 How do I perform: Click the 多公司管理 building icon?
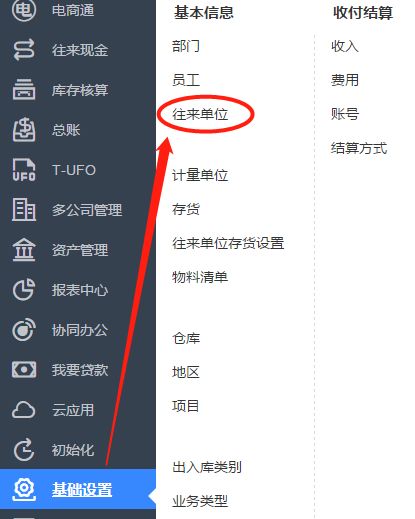(24, 210)
